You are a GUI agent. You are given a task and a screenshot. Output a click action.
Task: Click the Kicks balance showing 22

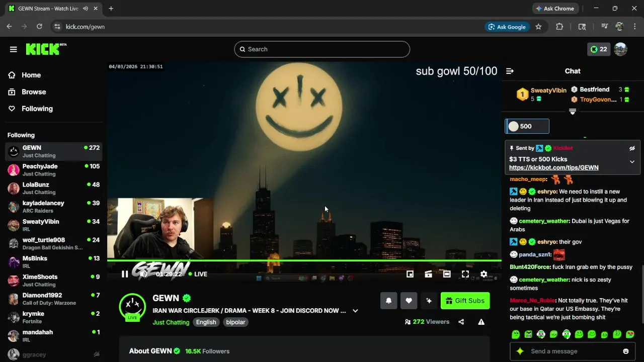[x=599, y=49]
